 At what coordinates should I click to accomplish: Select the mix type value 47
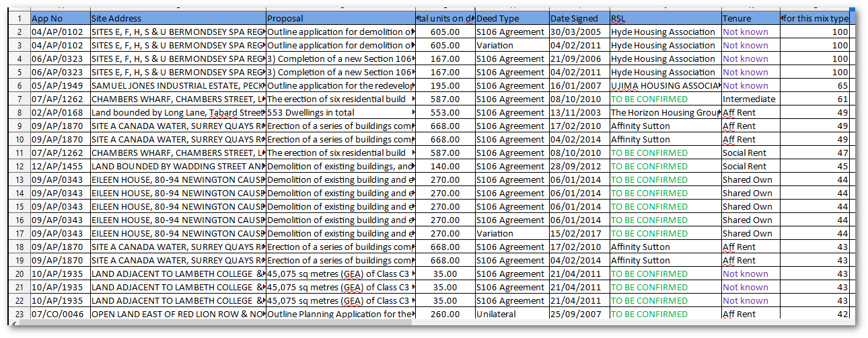(815, 153)
